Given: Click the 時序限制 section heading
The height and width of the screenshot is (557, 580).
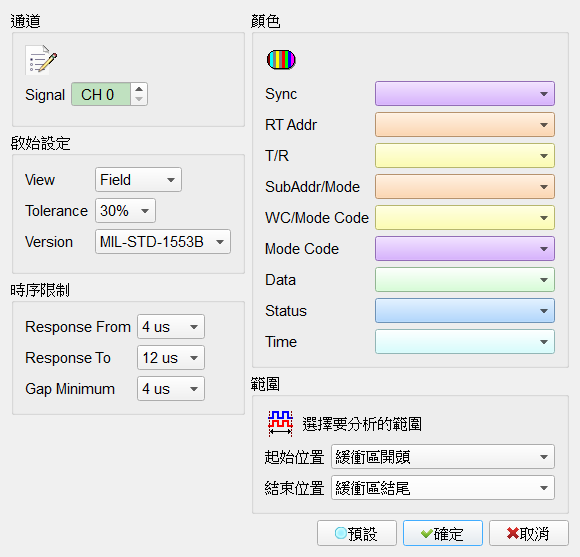Looking at the screenshot, I should pos(40,290).
